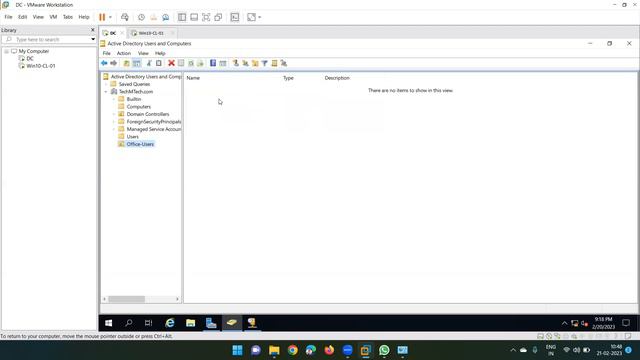
Task: Switch to the Win10-CL-01 tab
Action: coord(151,33)
